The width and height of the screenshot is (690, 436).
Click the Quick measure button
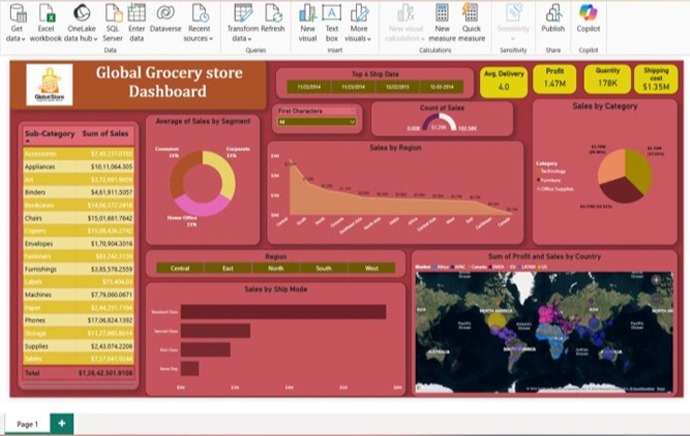[472, 13]
